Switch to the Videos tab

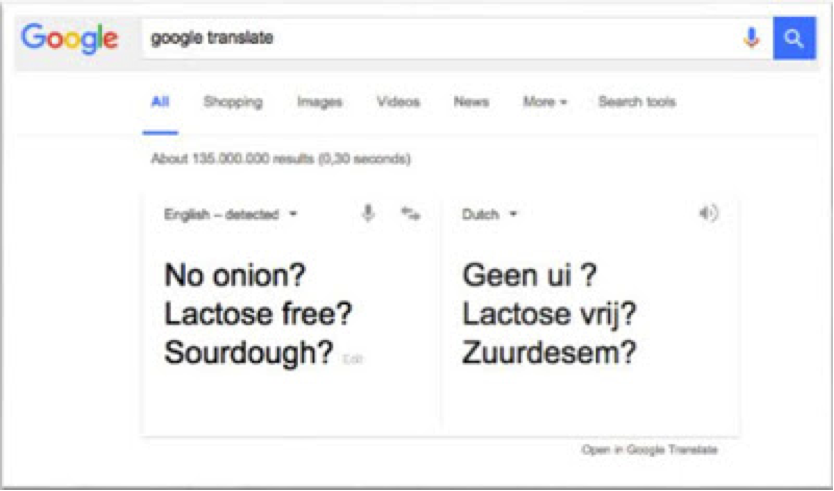[398, 102]
